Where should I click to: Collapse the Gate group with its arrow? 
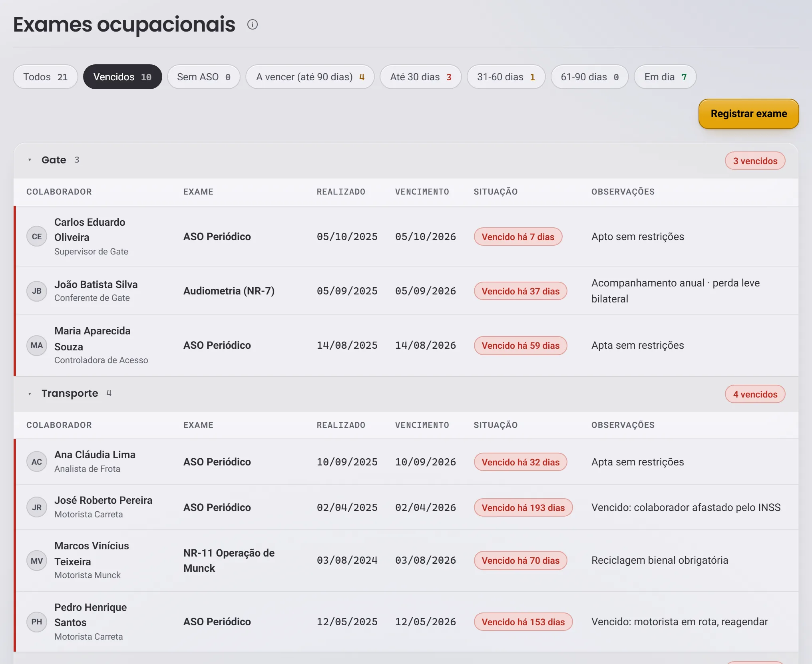[x=30, y=160]
